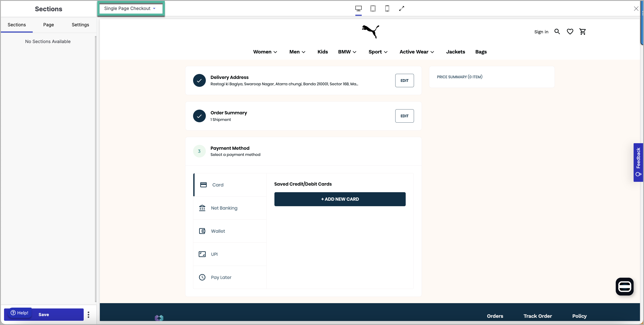Image resolution: width=644 pixels, height=325 pixels.
Task: Select Card payment icon
Action: (x=203, y=185)
